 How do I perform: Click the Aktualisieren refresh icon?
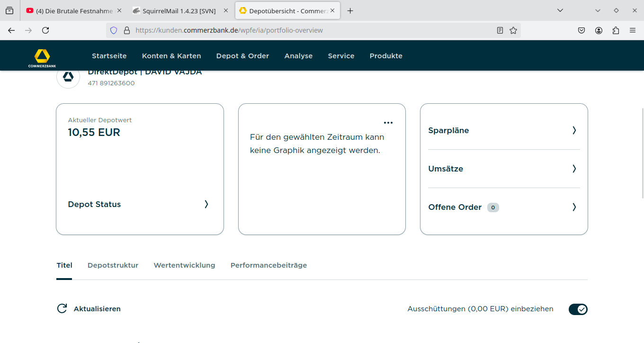(62, 309)
